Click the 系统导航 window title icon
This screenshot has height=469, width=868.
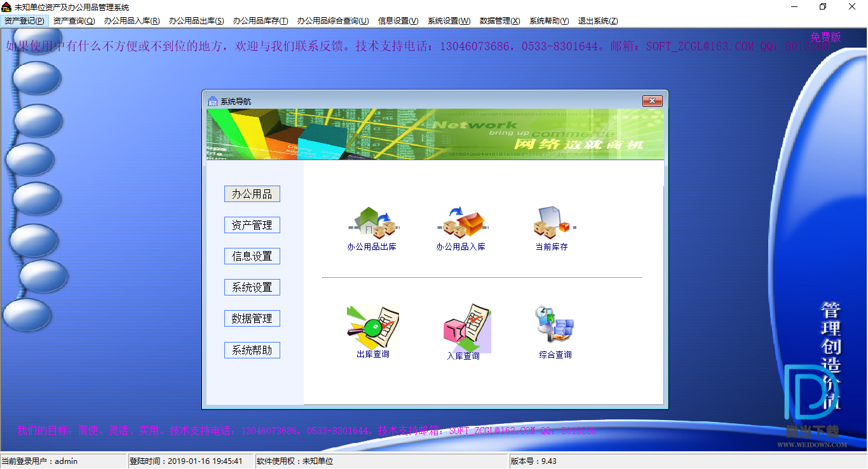point(213,101)
